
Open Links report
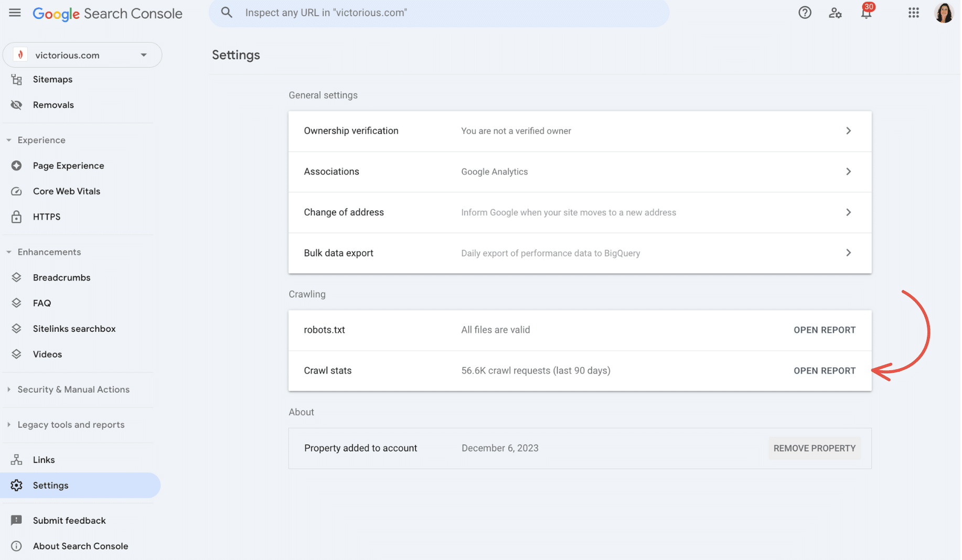pos(44,460)
